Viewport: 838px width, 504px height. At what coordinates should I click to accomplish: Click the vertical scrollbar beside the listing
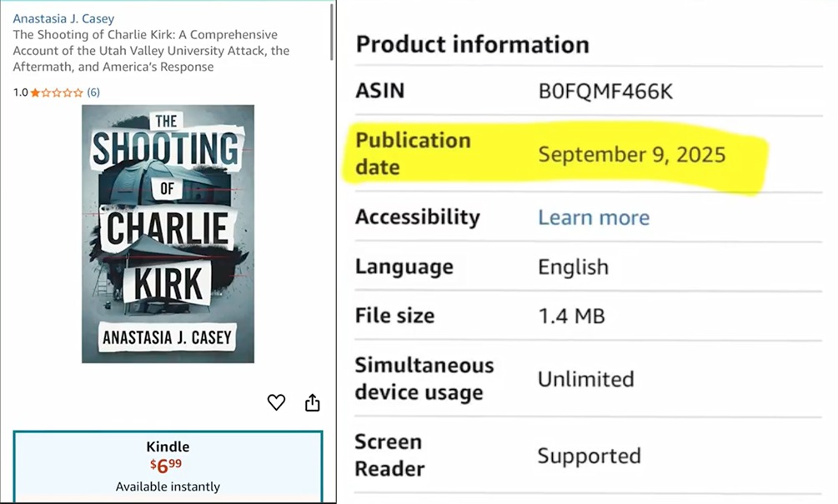[x=332, y=33]
